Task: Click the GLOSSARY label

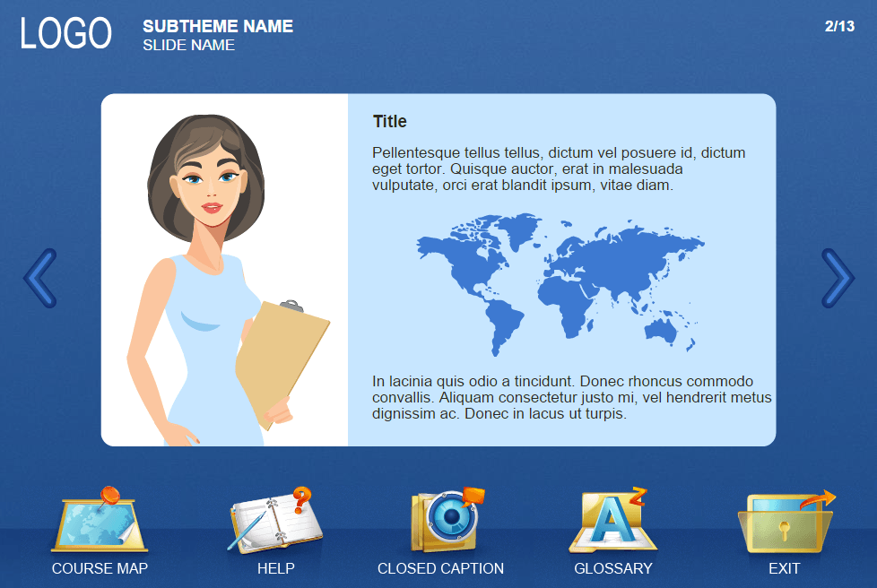Action: coord(613,568)
